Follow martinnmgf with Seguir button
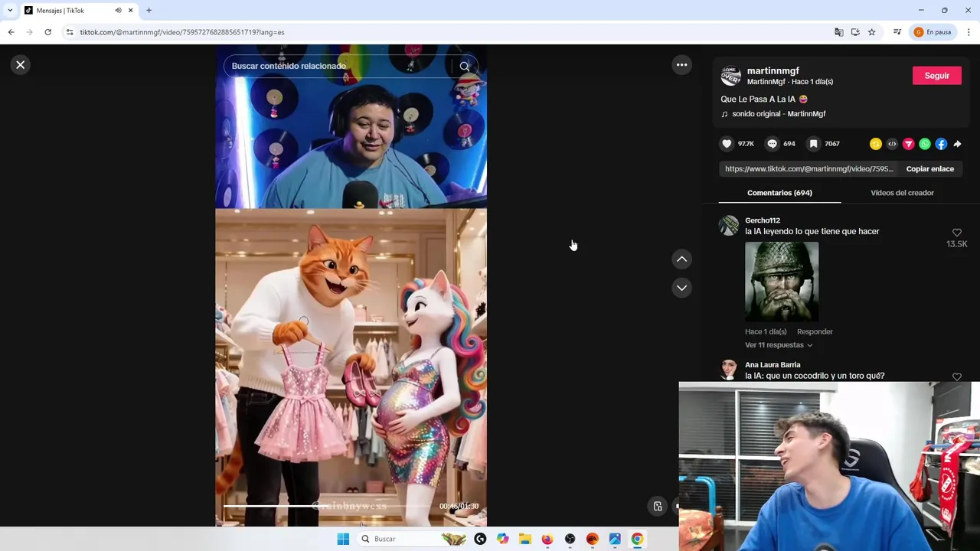The height and width of the screenshot is (551, 980). (x=936, y=76)
